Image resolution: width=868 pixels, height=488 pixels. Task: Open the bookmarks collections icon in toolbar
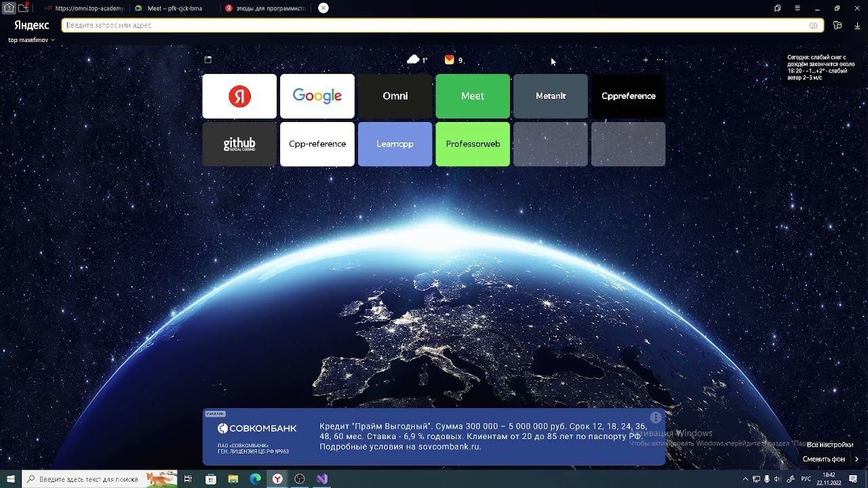(x=837, y=25)
